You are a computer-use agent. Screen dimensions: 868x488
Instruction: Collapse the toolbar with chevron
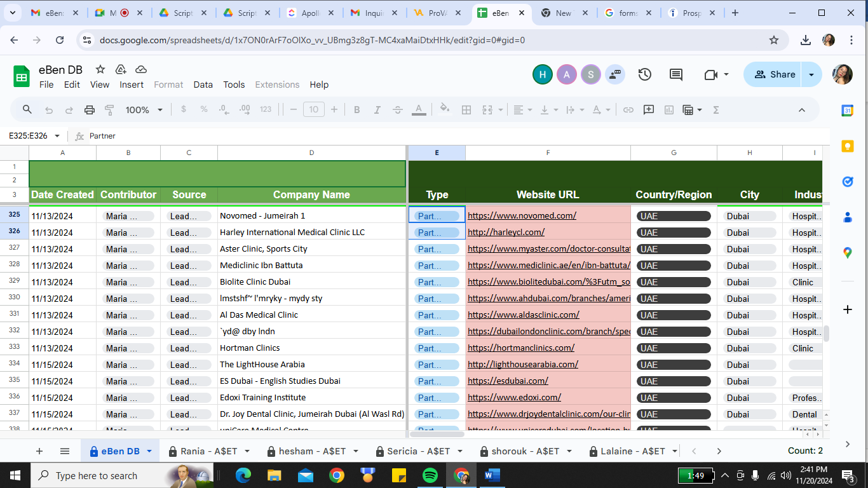point(802,110)
